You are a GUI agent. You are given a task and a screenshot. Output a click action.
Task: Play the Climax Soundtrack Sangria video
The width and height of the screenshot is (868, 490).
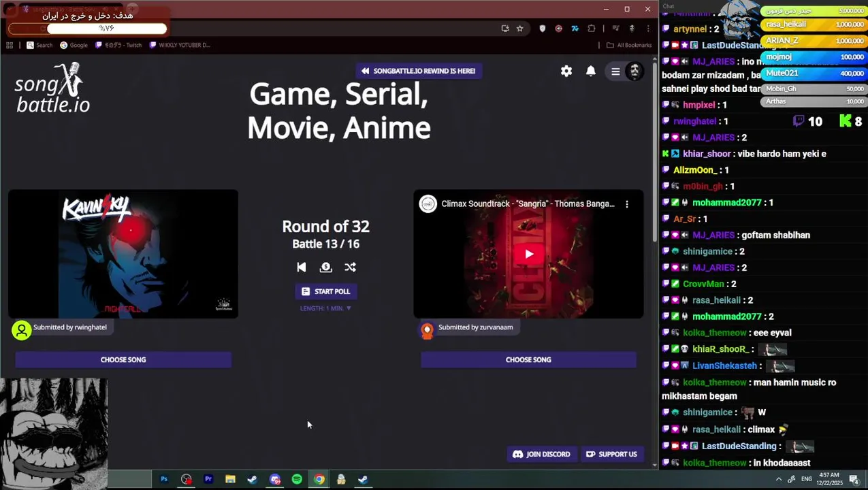tap(529, 254)
